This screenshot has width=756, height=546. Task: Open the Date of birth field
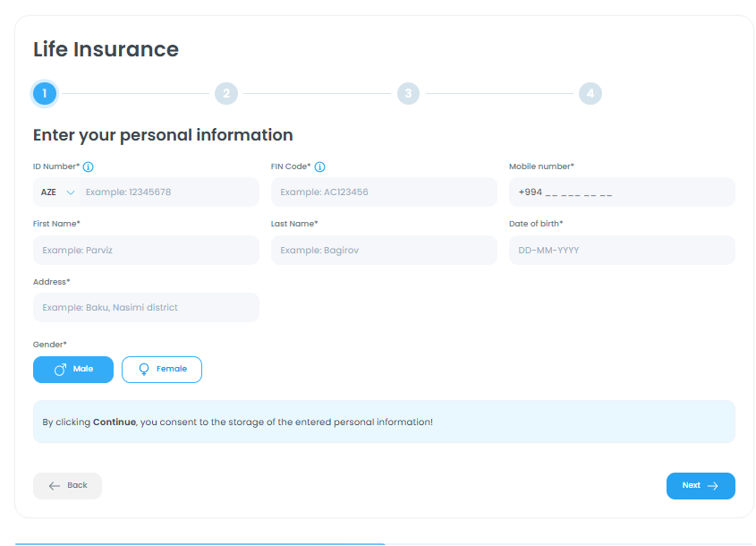622,251
